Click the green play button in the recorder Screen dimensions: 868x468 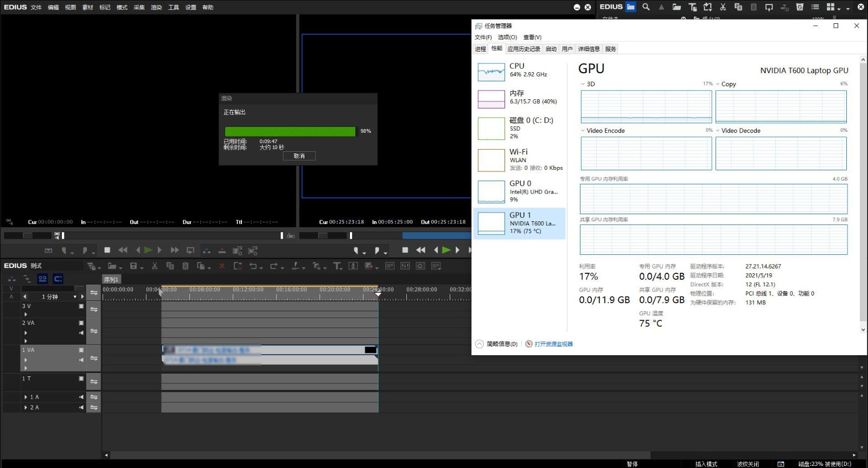[446, 250]
